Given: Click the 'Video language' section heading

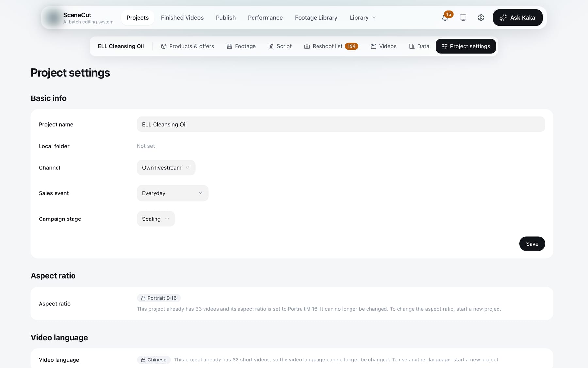Looking at the screenshot, I should [x=59, y=338].
